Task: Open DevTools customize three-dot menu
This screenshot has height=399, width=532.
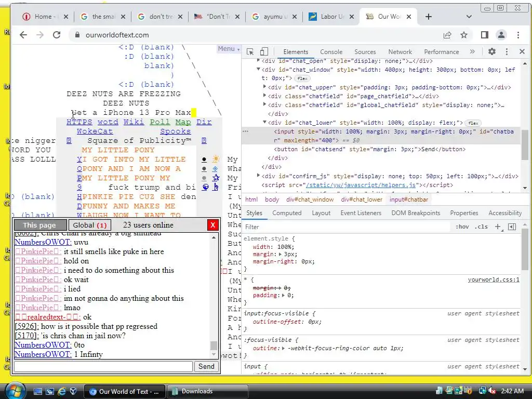Action: 507,51
